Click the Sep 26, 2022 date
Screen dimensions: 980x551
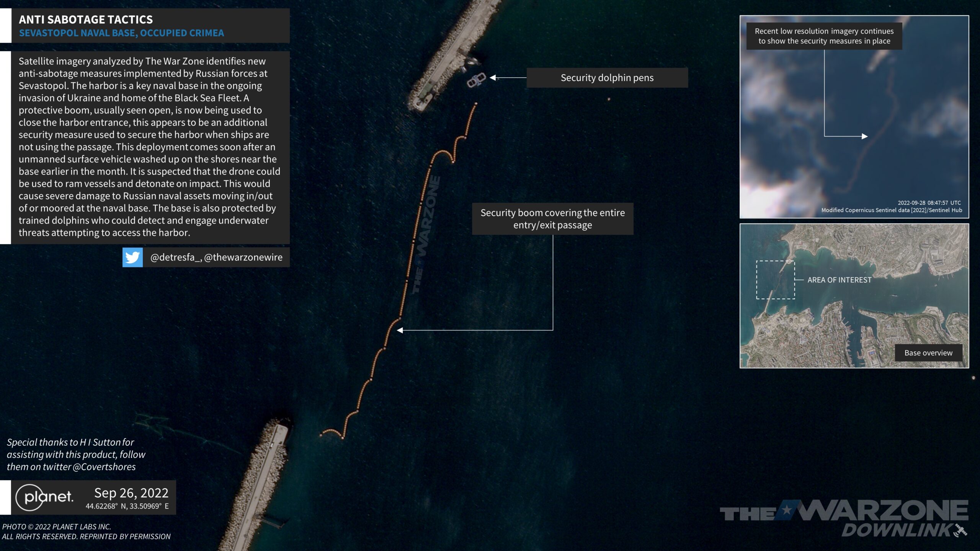[131, 493]
